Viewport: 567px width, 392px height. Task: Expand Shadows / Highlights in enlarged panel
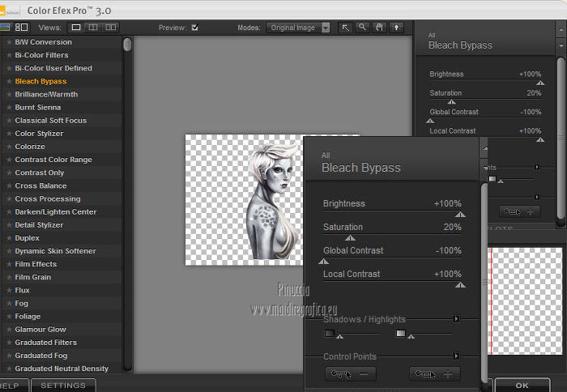coord(456,319)
